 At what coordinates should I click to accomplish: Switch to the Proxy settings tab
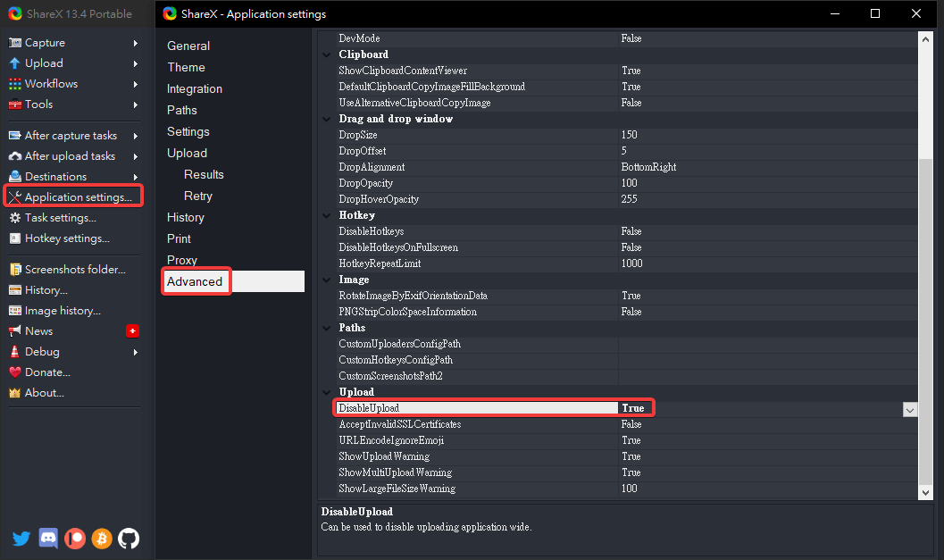coord(182,260)
